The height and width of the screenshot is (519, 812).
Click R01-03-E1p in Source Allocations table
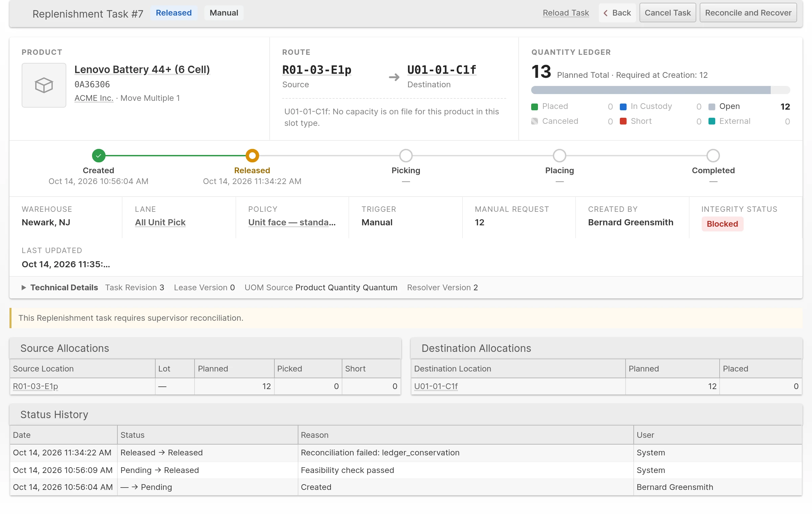coord(35,386)
